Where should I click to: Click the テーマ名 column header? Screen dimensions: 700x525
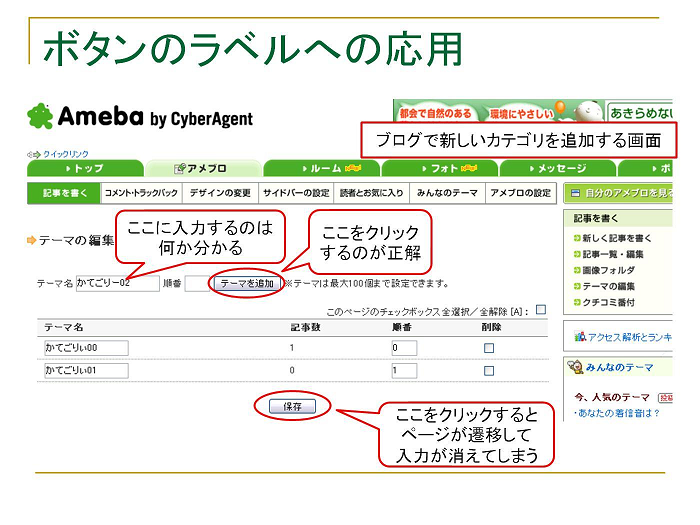63,327
